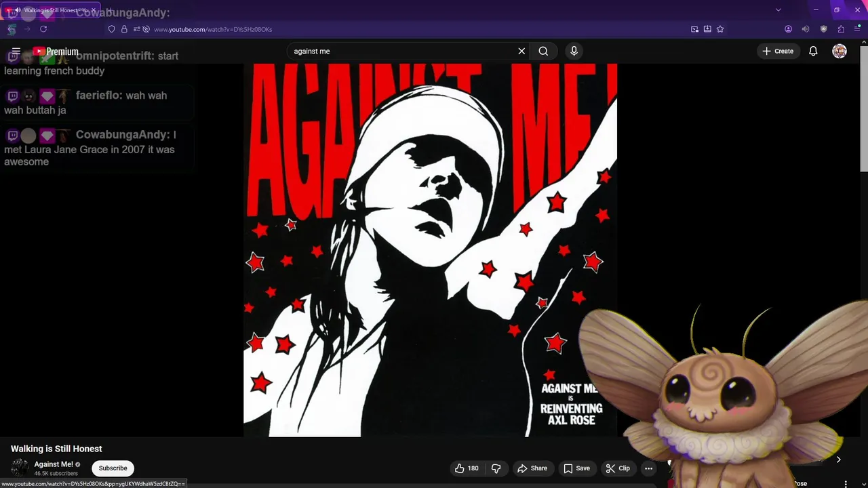Select the 'Walking is Still Honest' browser tab
Screen dimensions: 868x488
click(x=52, y=10)
